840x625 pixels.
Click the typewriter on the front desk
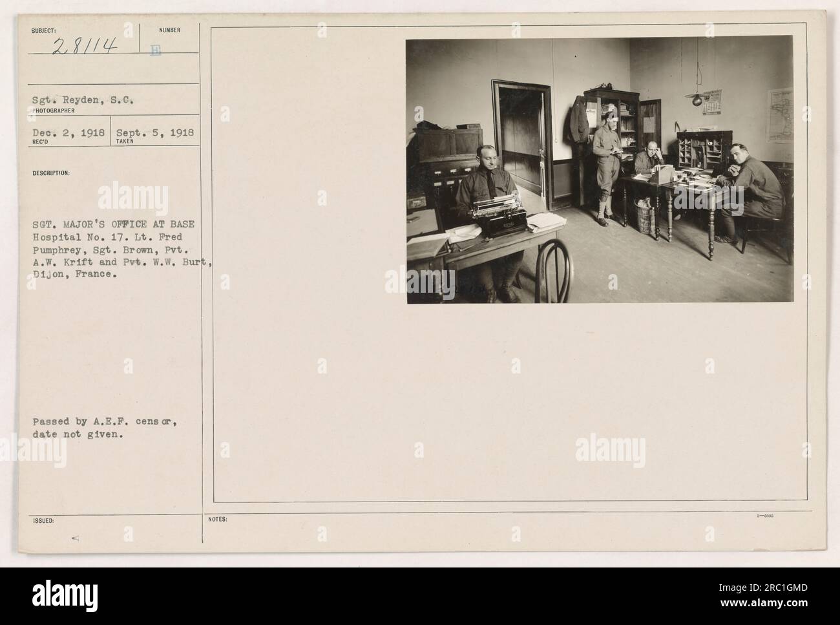pyautogui.click(x=496, y=217)
